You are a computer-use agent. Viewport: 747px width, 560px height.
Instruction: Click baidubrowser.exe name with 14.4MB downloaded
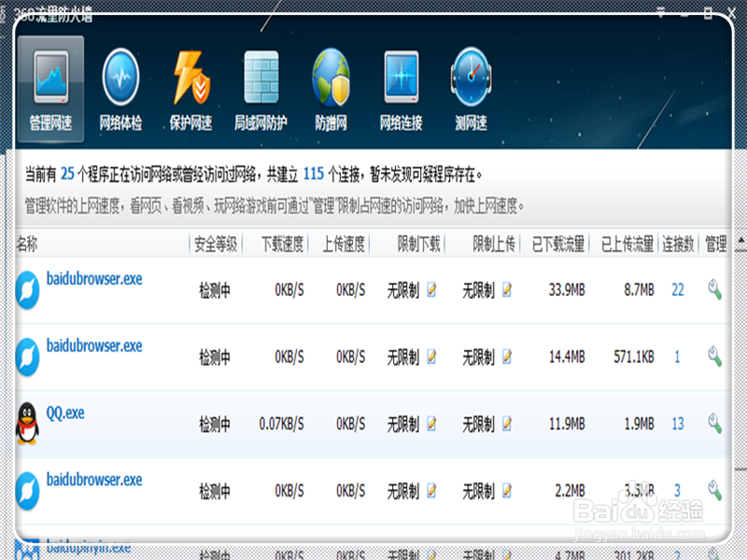(x=94, y=345)
